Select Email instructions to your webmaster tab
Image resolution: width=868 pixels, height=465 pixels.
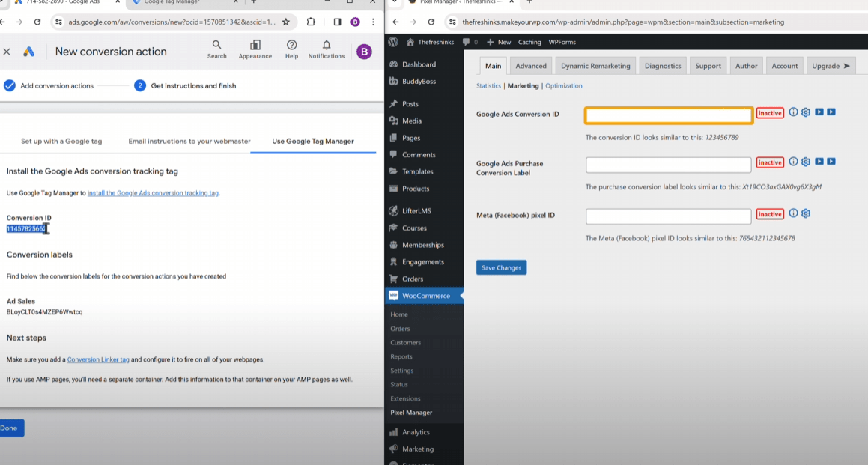(189, 141)
